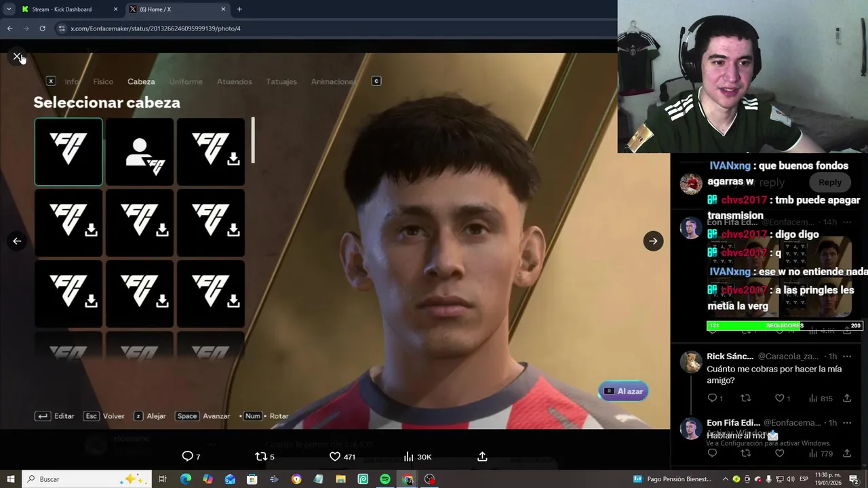Select the custom head person-icon tile
The height and width of the screenshot is (488, 868).
(140, 152)
